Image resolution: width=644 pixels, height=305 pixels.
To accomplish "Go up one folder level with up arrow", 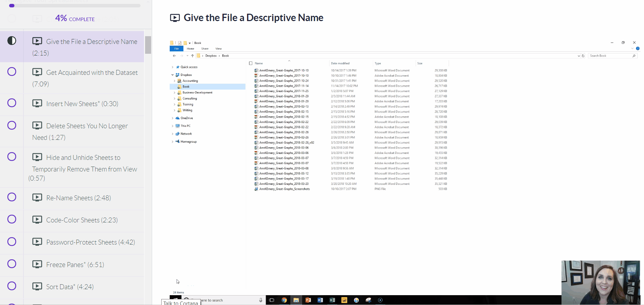I will (x=193, y=56).
